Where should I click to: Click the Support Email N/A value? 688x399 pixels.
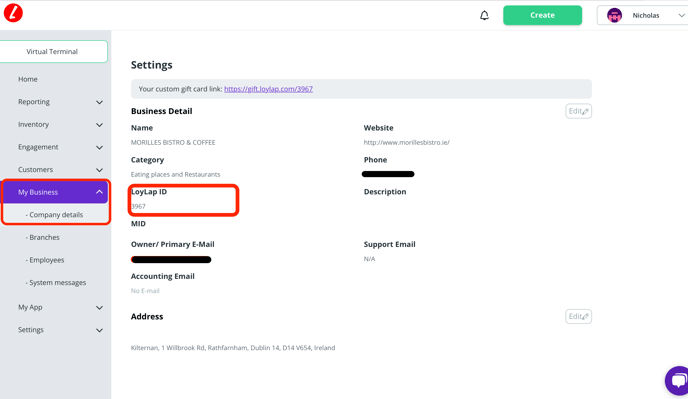(x=369, y=259)
